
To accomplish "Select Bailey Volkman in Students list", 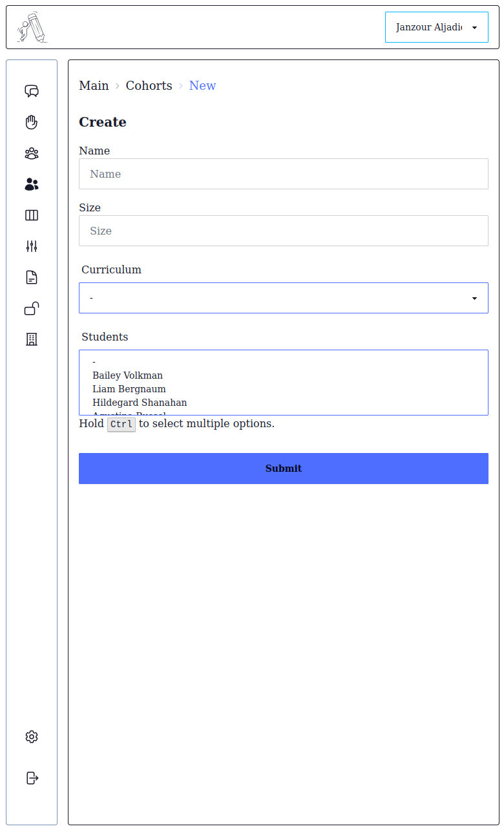I will (128, 375).
